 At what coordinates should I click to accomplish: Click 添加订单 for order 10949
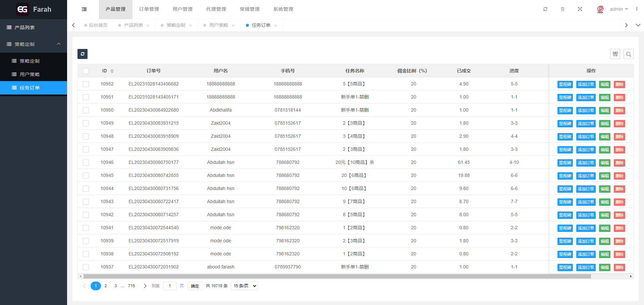pos(586,124)
